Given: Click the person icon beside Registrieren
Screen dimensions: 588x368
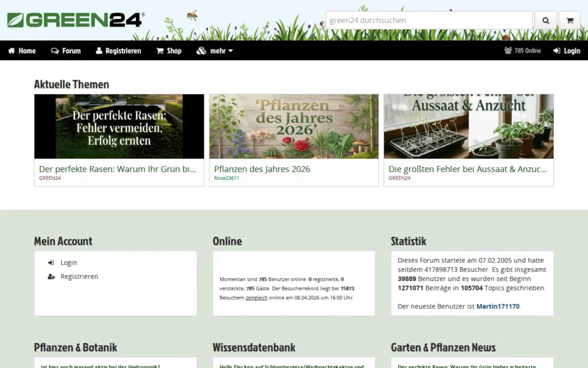Looking at the screenshot, I should [99, 51].
